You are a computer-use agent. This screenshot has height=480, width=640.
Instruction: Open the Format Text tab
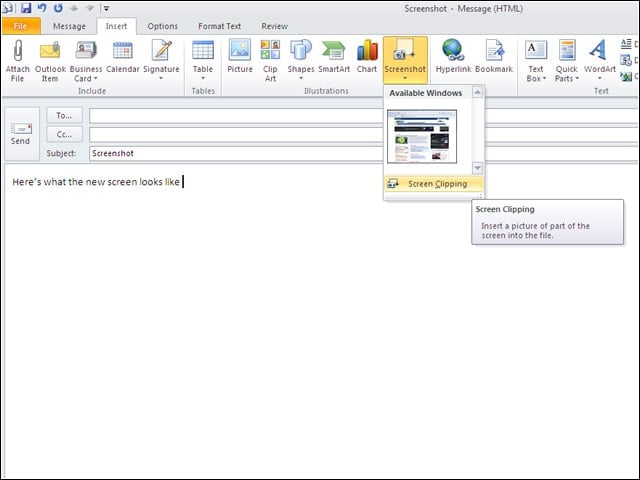pyautogui.click(x=220, y=26)
